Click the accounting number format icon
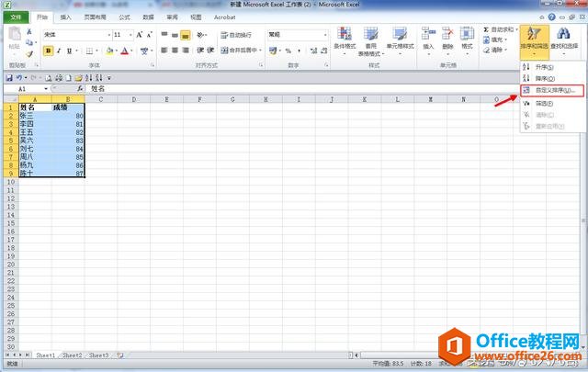The height and width of the screenshot is (372, 588). coord(273,51)
